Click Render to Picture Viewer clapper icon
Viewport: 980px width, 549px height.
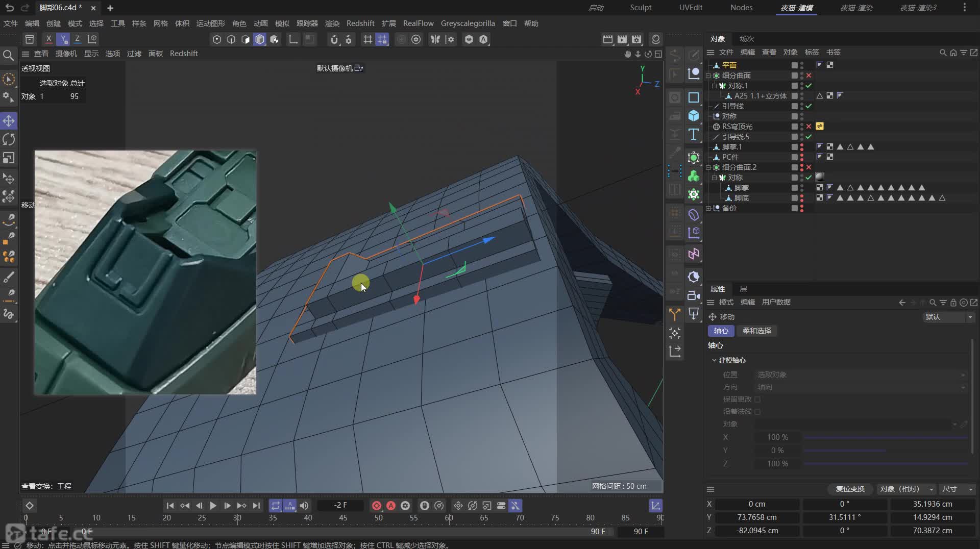[622, 39]
